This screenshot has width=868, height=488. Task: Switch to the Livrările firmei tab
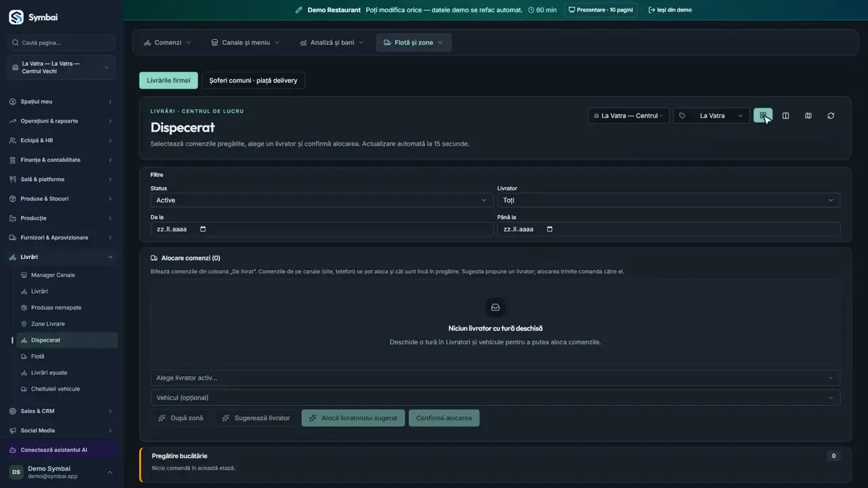pyautogui.click(x=169, y=81)
